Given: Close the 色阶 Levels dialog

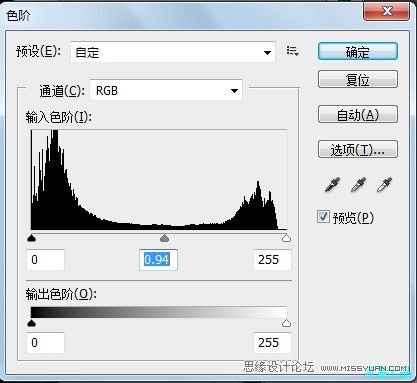Looking at the screenshot, I should coord(386,11).
